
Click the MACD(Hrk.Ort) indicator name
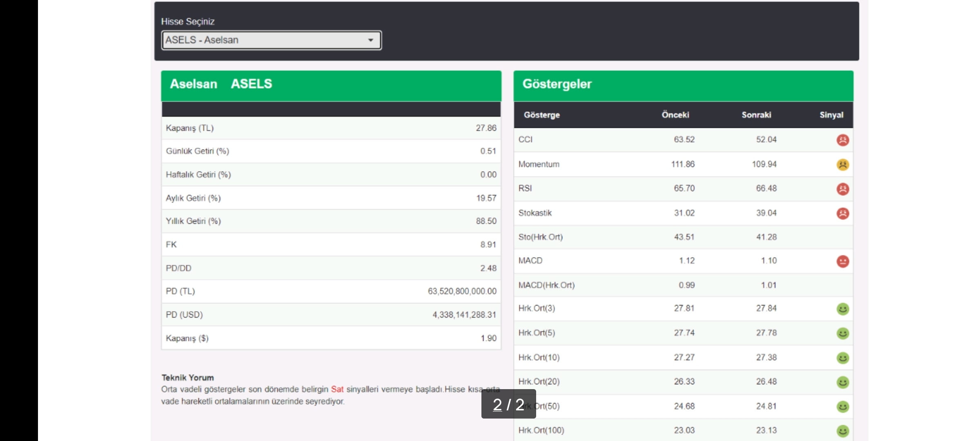point(546,285)
